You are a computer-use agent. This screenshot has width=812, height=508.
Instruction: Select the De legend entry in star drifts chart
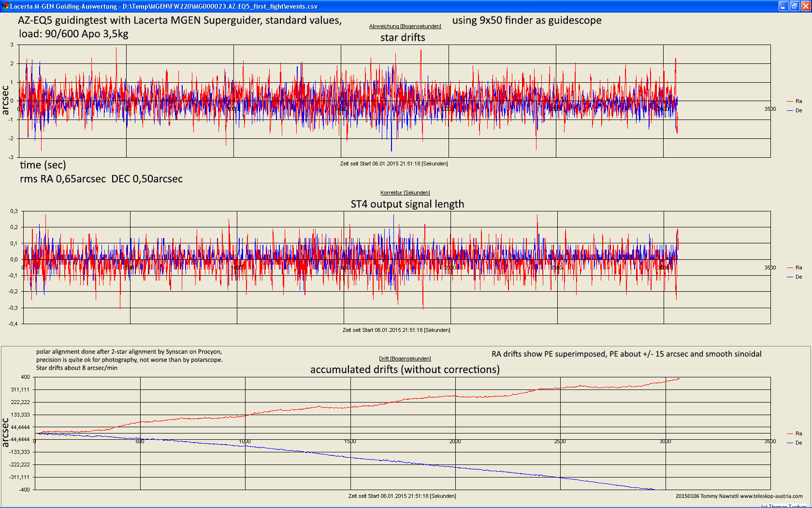pos(795,110)
